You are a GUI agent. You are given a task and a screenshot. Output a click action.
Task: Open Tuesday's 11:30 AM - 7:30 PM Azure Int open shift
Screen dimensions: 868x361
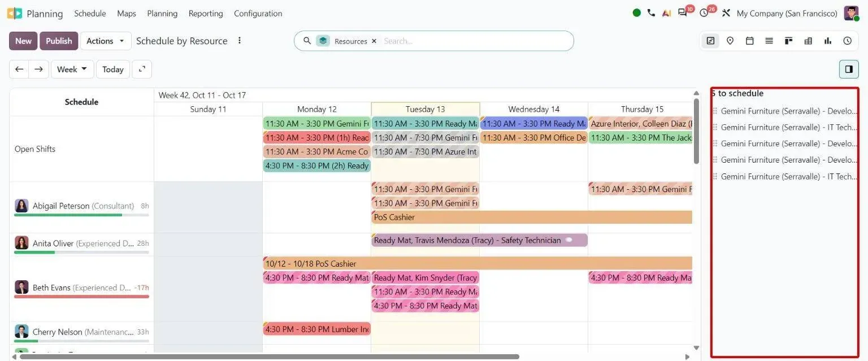(426, 151)
